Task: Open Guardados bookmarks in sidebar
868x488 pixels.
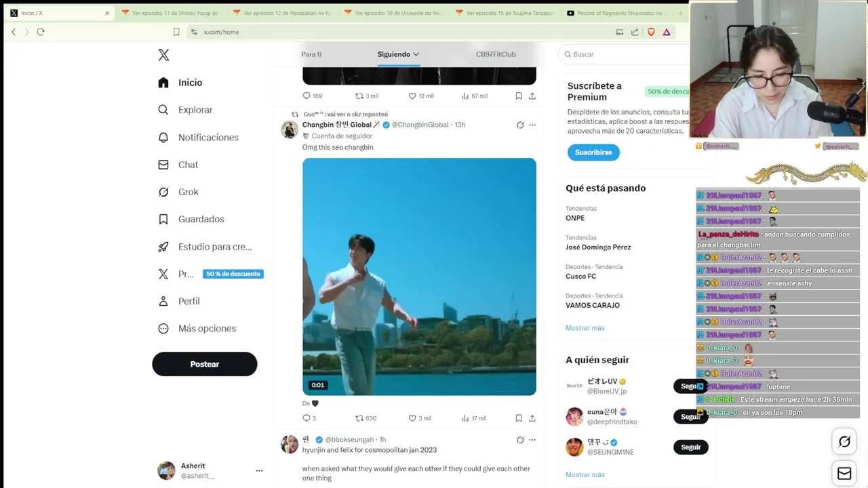Action: point(191,220)
